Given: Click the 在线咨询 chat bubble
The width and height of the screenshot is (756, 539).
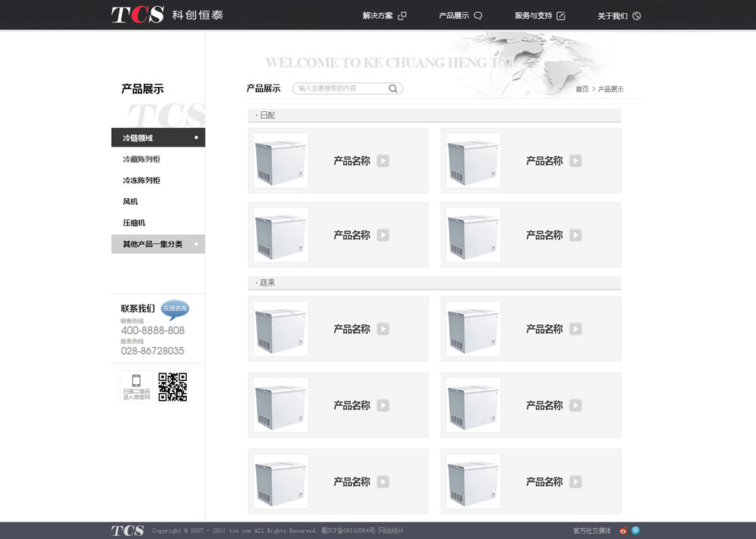Looking at the screenshot, I should click(x=175, y=309).
